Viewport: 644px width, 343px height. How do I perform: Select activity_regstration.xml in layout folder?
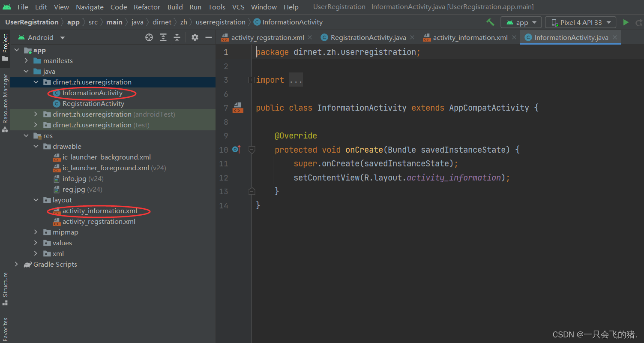point(99,222)
